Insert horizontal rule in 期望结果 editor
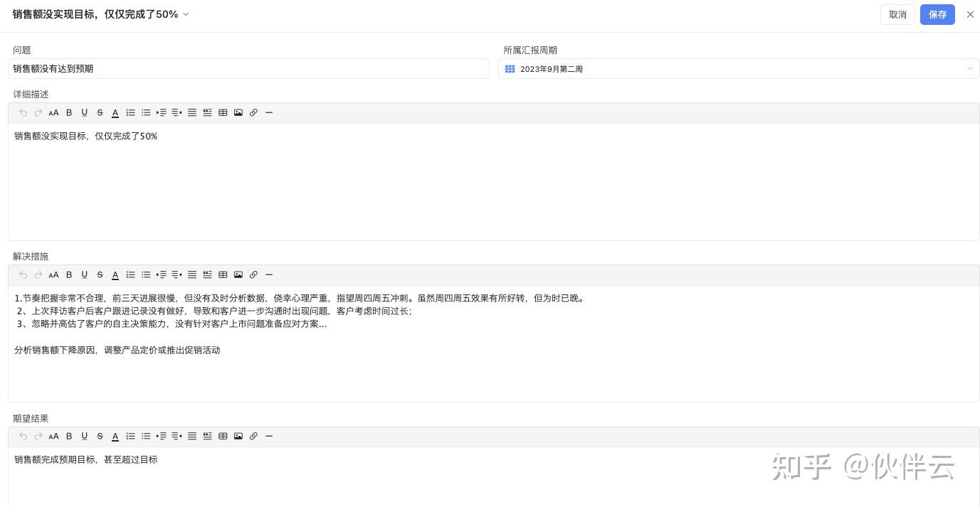 coord(269,436)
